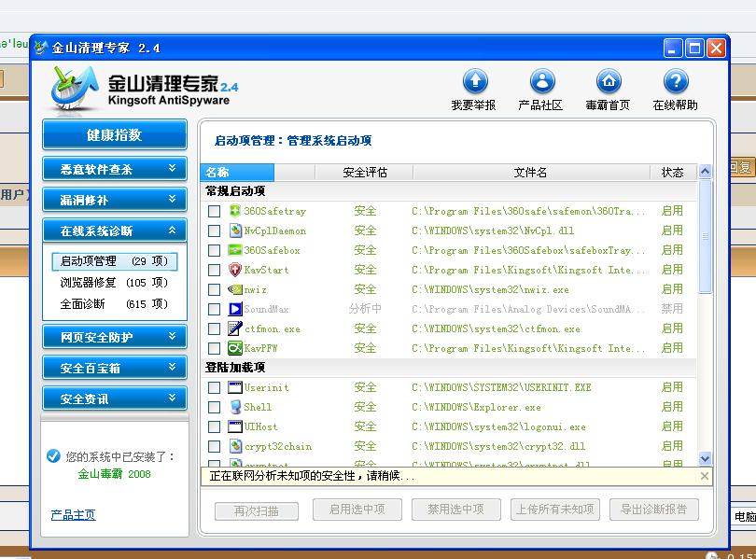Open 浏览器修复 (105 项) item
The width and height of the screenshot is (756, 559).
(x=113, y=282)
